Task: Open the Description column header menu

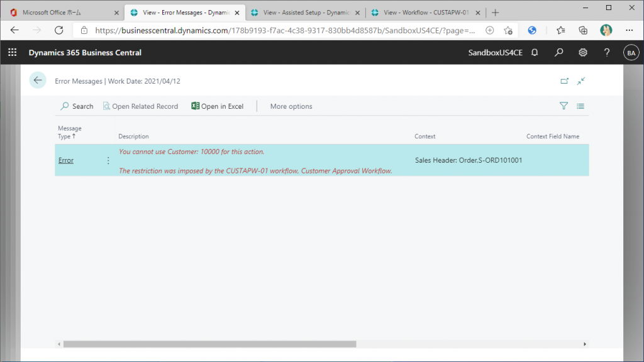Action: pos(133,136)
